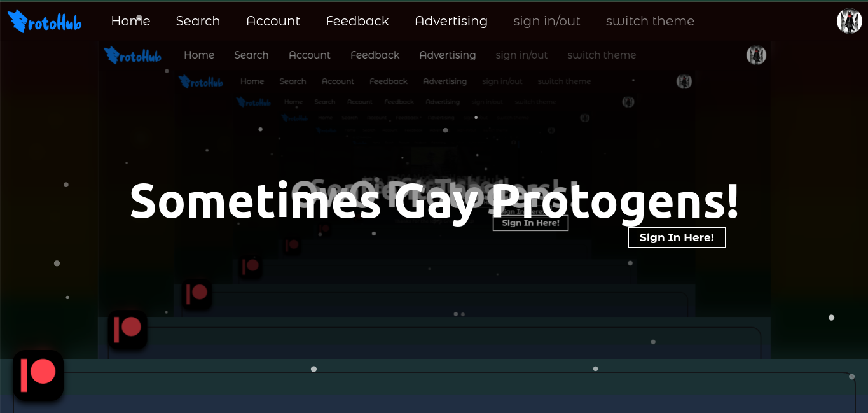Open the Account page from the main navigation
This screenshot has width=868, height=413.
point(273,21)
